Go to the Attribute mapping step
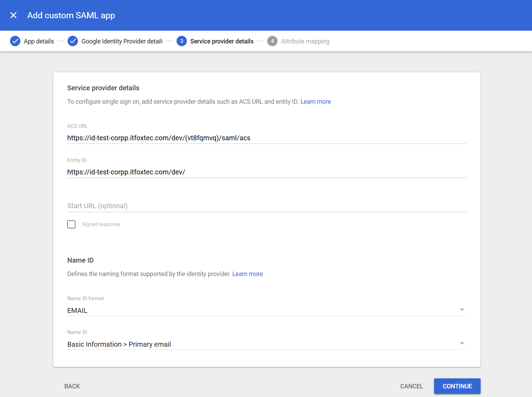 coord(305,41)
